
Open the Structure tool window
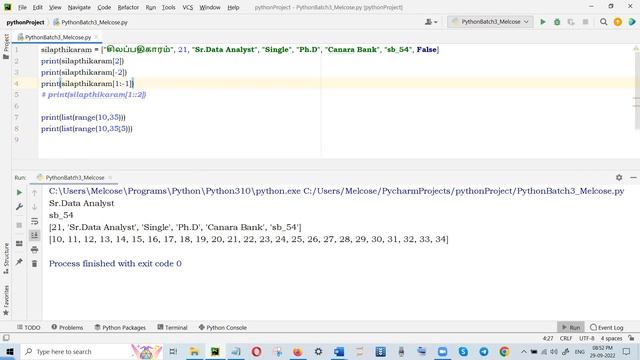(6, 258)
